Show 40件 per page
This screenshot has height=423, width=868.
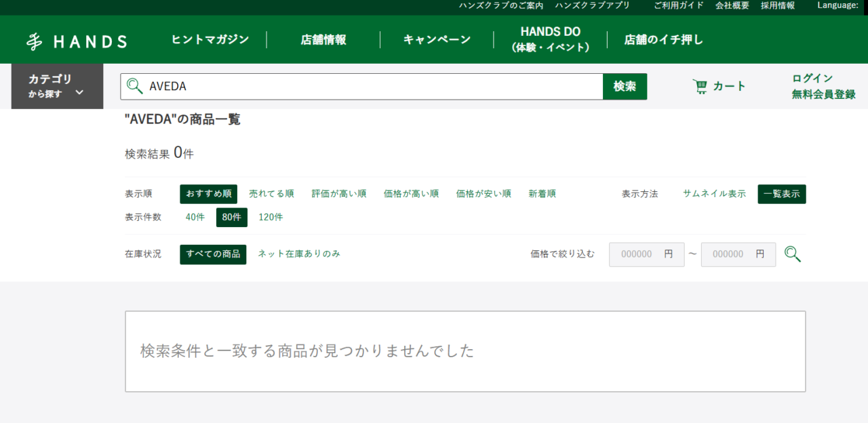(195, 218)
